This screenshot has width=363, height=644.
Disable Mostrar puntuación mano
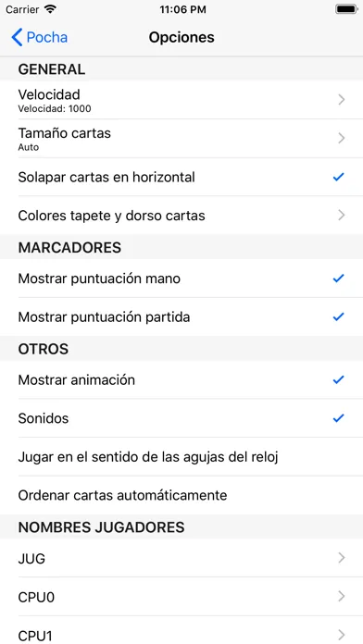181,279
